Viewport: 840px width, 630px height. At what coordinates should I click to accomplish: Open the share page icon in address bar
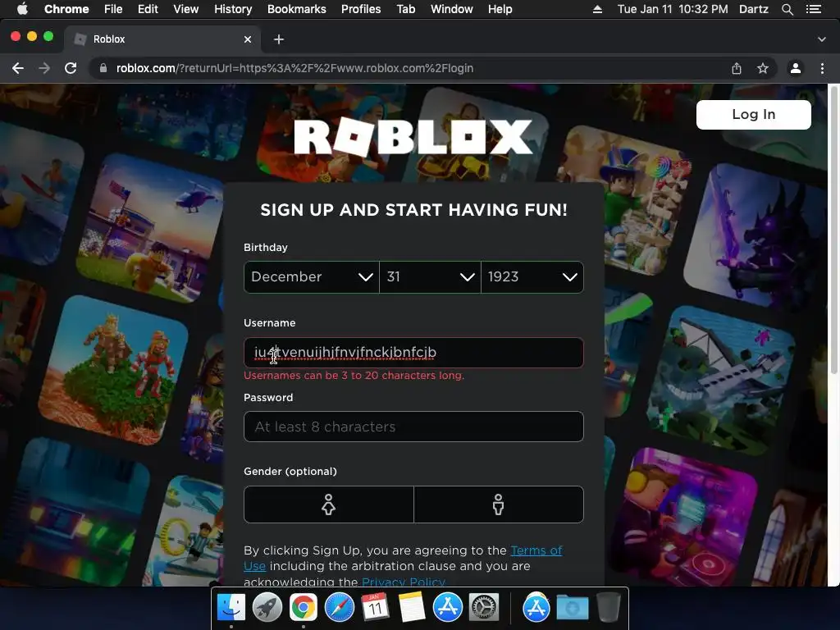click(737, 68)
